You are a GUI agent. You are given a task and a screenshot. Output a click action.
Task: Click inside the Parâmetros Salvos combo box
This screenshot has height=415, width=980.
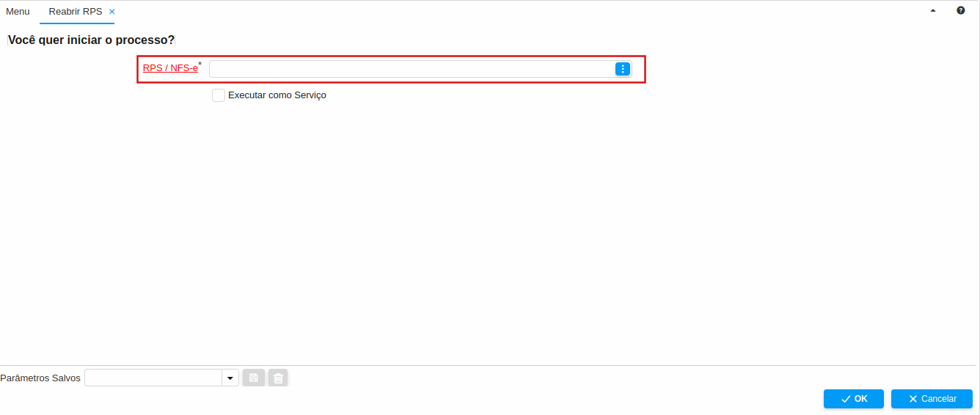(x=153, y=378)
